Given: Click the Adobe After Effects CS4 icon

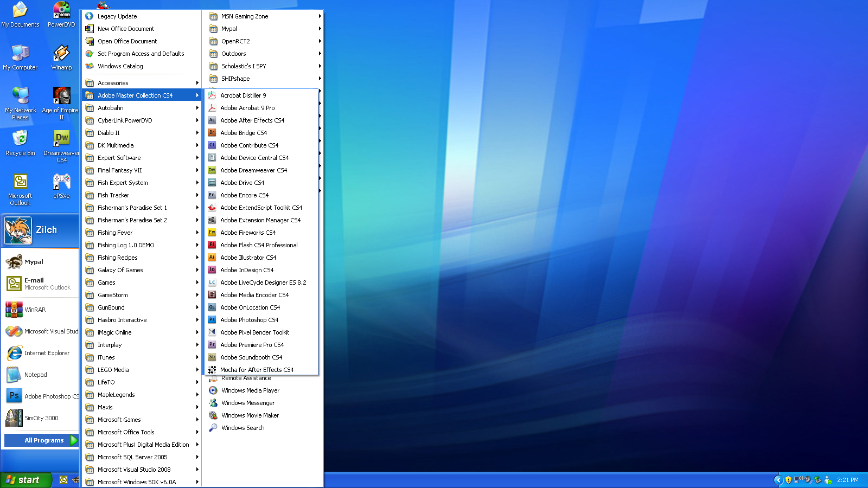Looking at the screenshot, I should click(x=212, y=120).
